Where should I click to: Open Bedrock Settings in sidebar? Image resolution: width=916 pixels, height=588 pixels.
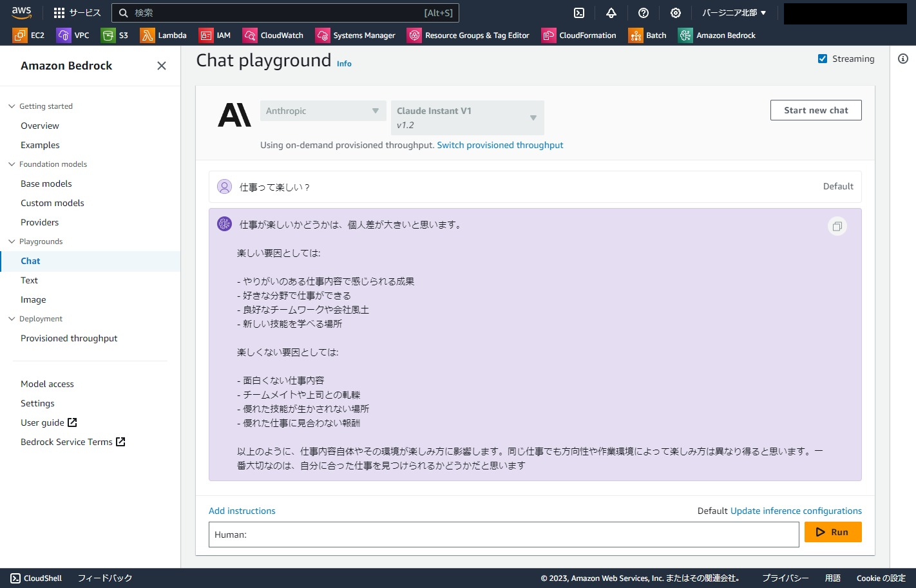pos(37,403)
